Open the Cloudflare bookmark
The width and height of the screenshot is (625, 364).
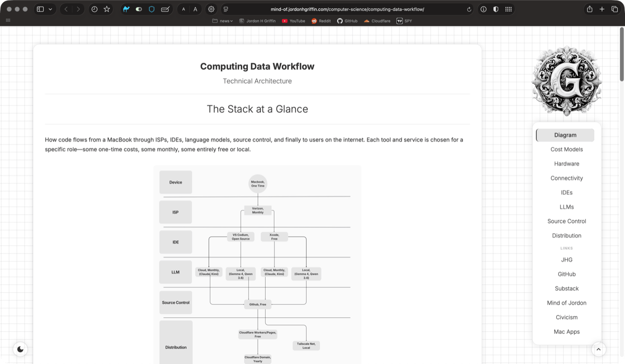(377, 21)
